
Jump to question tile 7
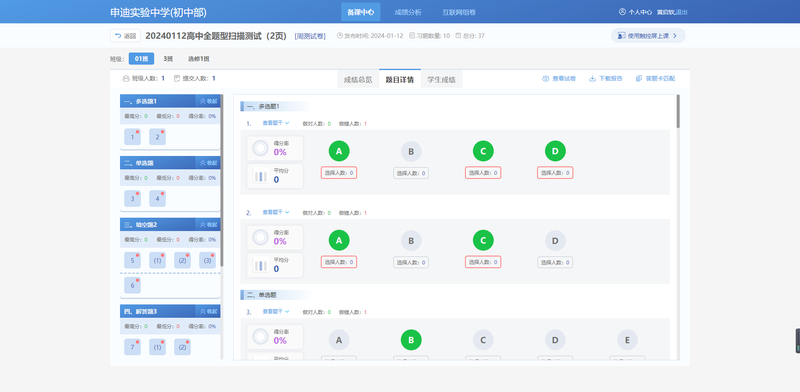(x=133, y=347)
